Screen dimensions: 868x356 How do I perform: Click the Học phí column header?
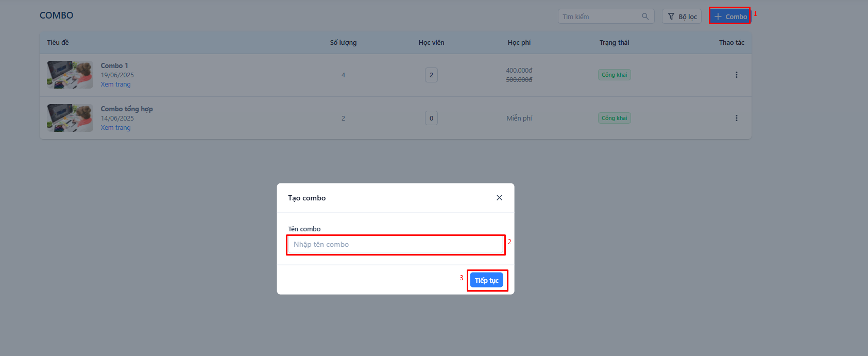click(x=519, y=42)
